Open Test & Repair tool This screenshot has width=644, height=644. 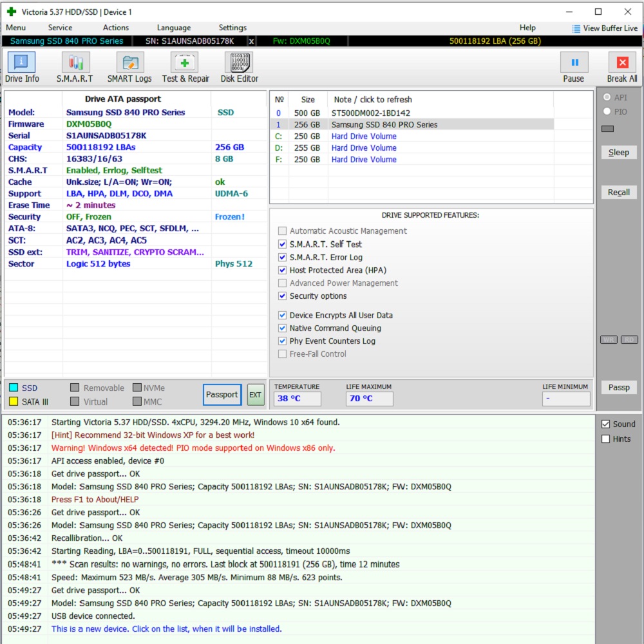(x=185, y=68)
